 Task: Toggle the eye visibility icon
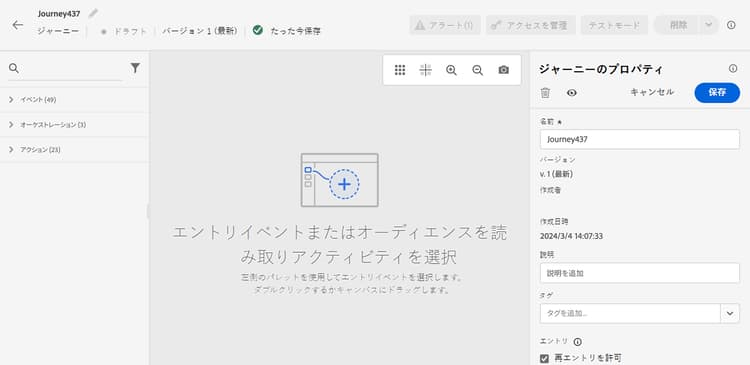[x=572, y=93]
